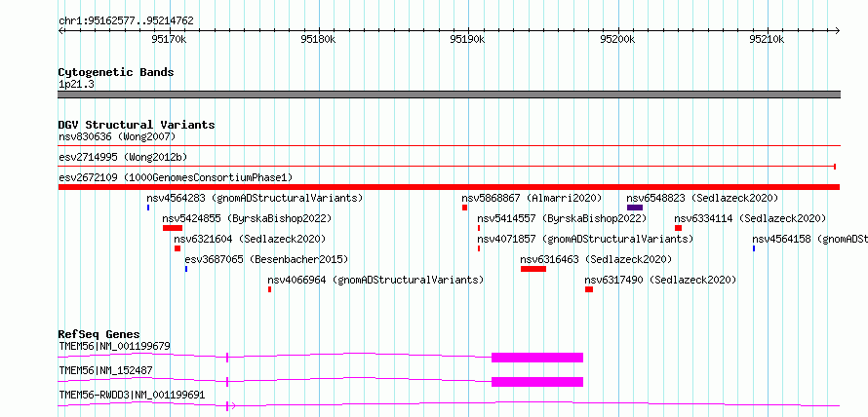Select the red nsv5868867 variant marker
The width and height of the screenshot is (868, 417).
pos(465,208)
